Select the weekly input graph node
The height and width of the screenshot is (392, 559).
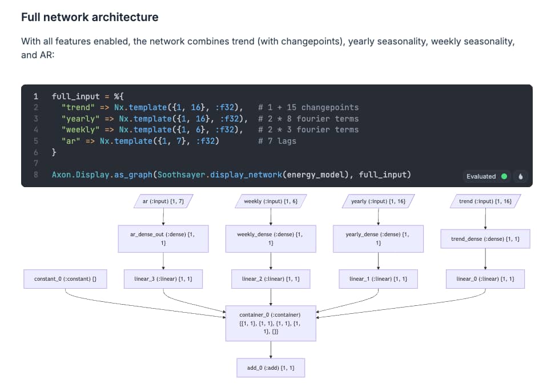coord(271,201)
